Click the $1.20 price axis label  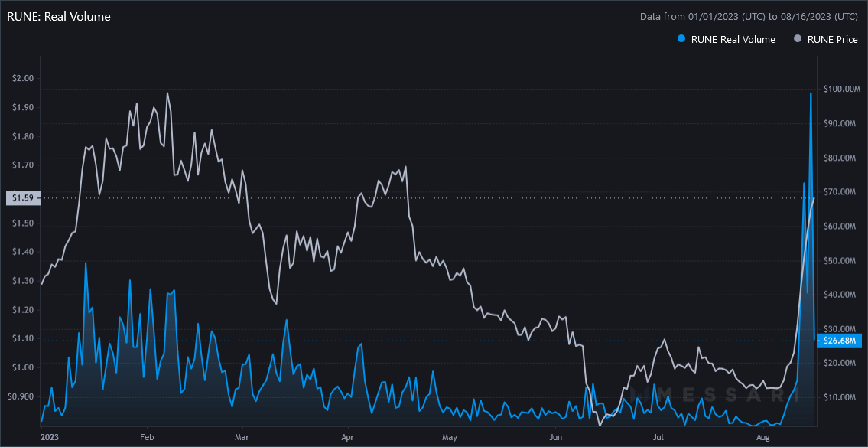point(23,310)
